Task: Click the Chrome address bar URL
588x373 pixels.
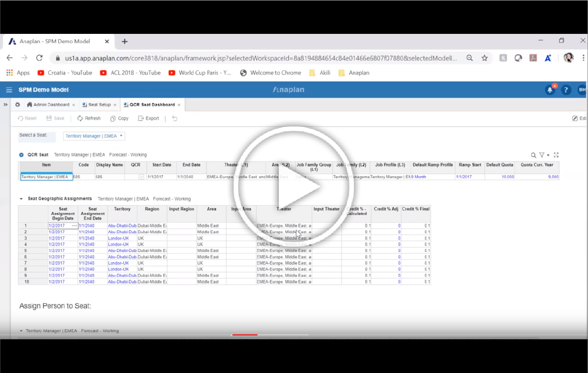Action: click(261, 58)
